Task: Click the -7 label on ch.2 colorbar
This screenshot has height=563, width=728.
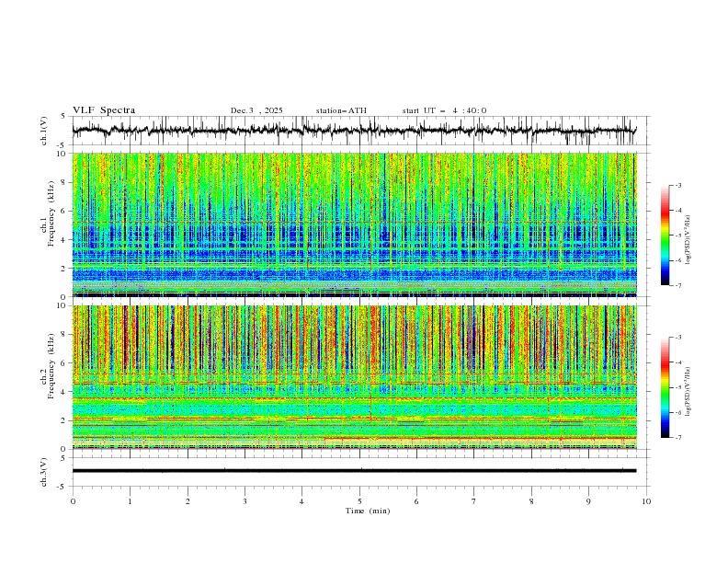Action: (677, 438)
